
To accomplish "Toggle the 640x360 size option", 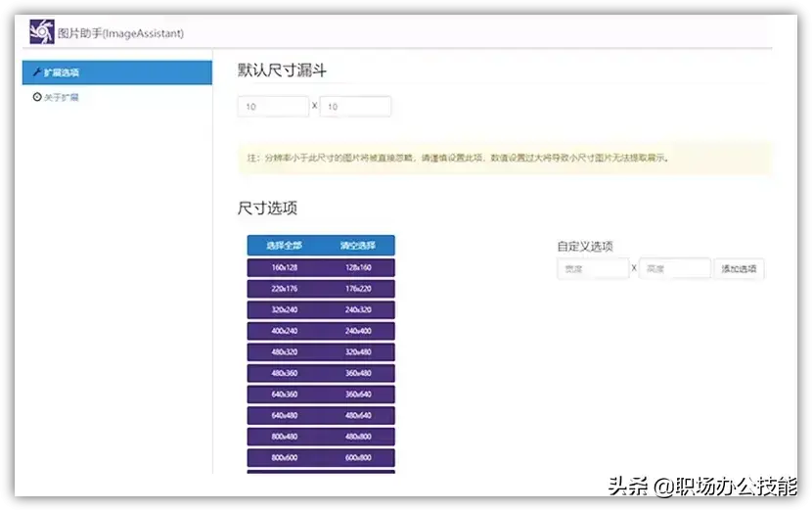I will 285,395.
